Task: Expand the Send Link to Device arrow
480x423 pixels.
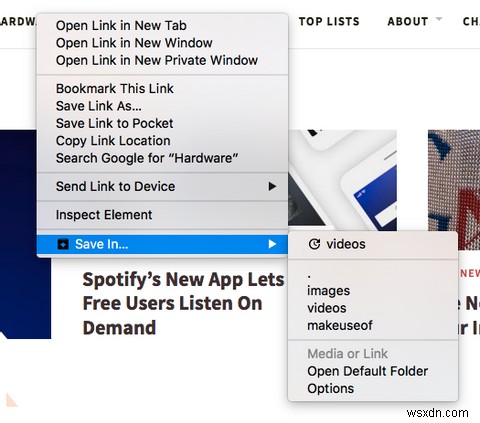Action: coord(272,186)
